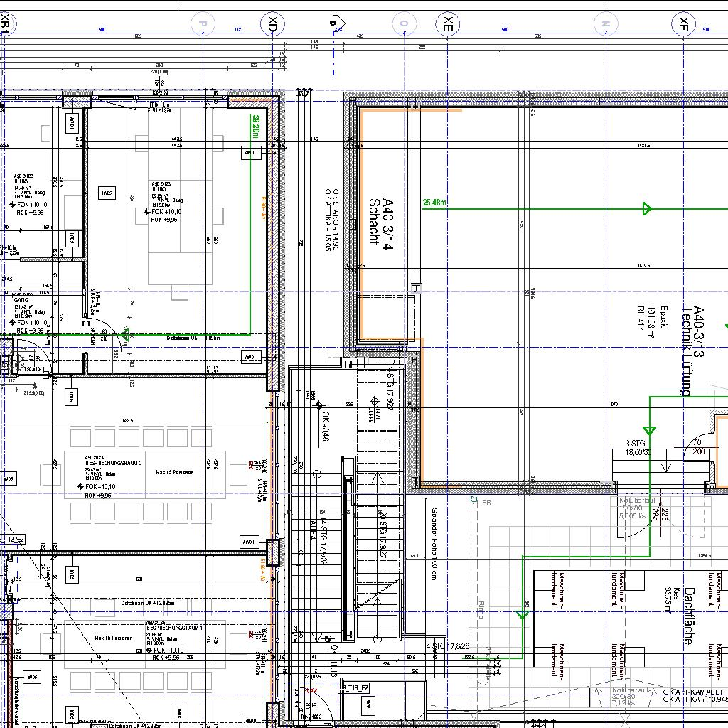Select the orange 'EI 90 + A2' label in Büro D 123

tap(263, 208)
